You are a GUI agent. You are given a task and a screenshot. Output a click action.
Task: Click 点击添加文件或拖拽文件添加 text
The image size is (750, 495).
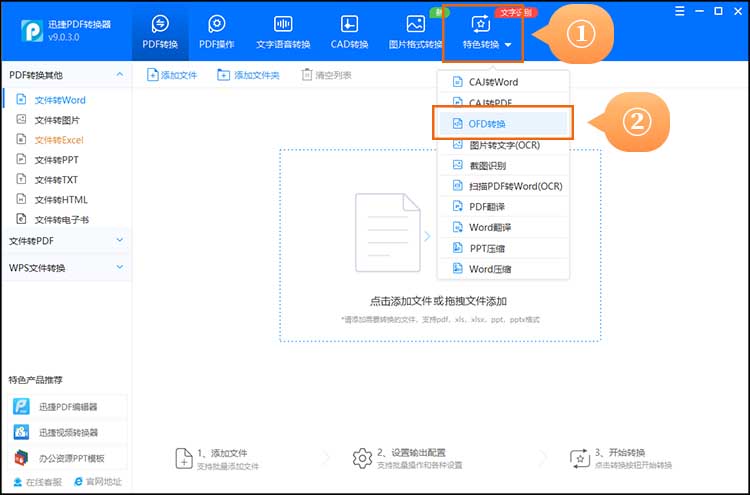point(438,301)
